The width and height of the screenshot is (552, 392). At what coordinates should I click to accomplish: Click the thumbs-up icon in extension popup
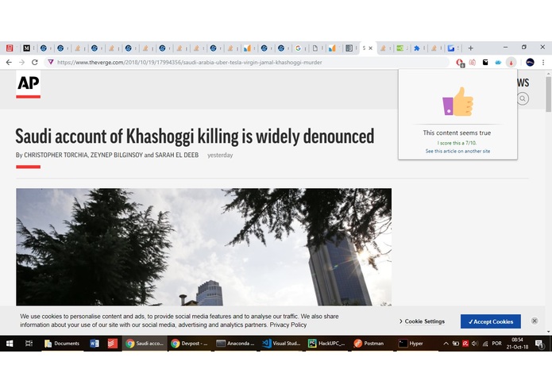click(457, 102)
